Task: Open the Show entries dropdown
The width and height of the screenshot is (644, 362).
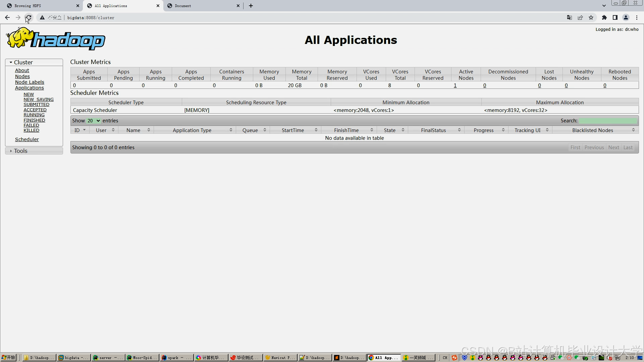Action: pyautogui.click(x=94, y=121)
